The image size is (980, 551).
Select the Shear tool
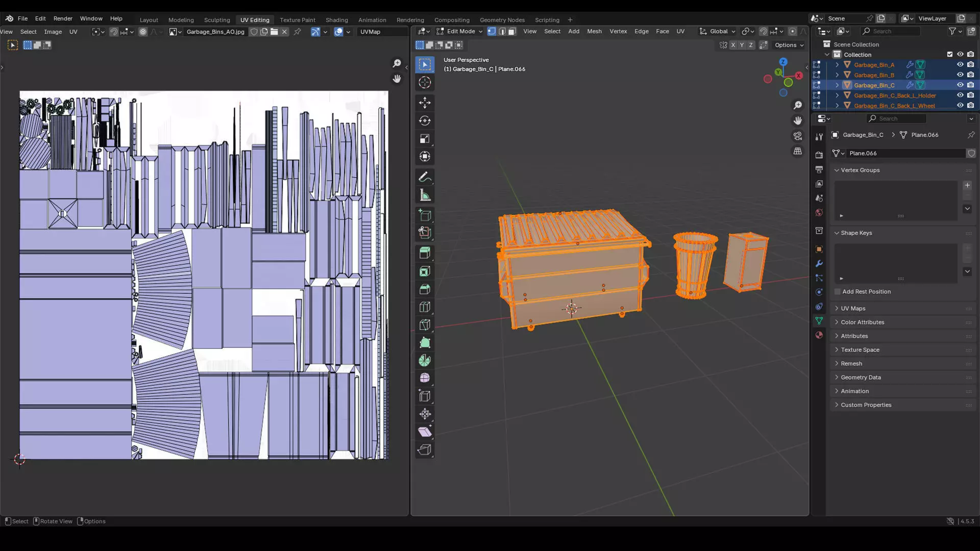click(x=425, y=432)
